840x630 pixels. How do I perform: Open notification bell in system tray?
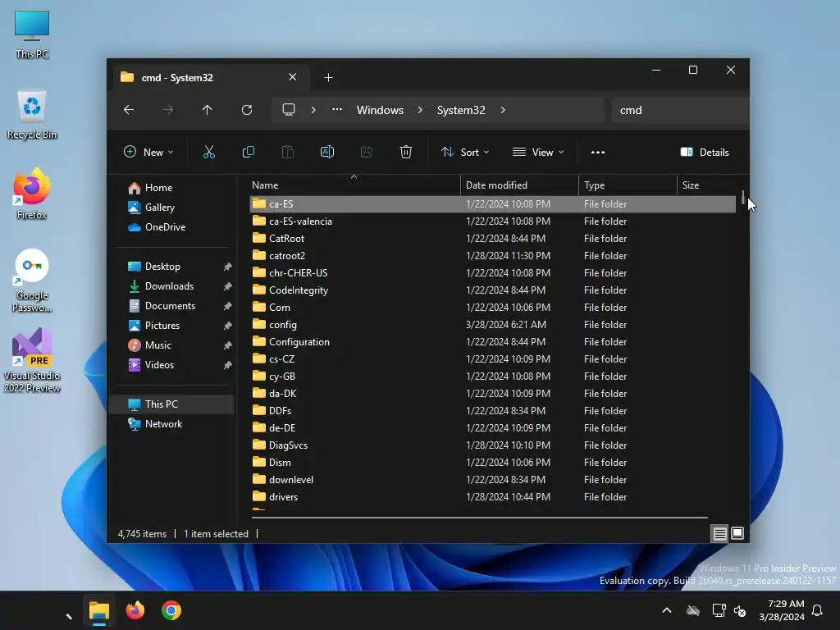[x=818, y=610]
